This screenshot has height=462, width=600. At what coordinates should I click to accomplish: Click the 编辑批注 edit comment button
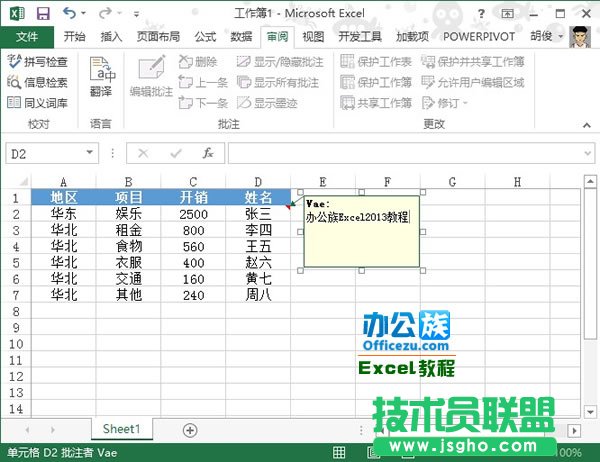pyautogui.click(x=151, y=76)
